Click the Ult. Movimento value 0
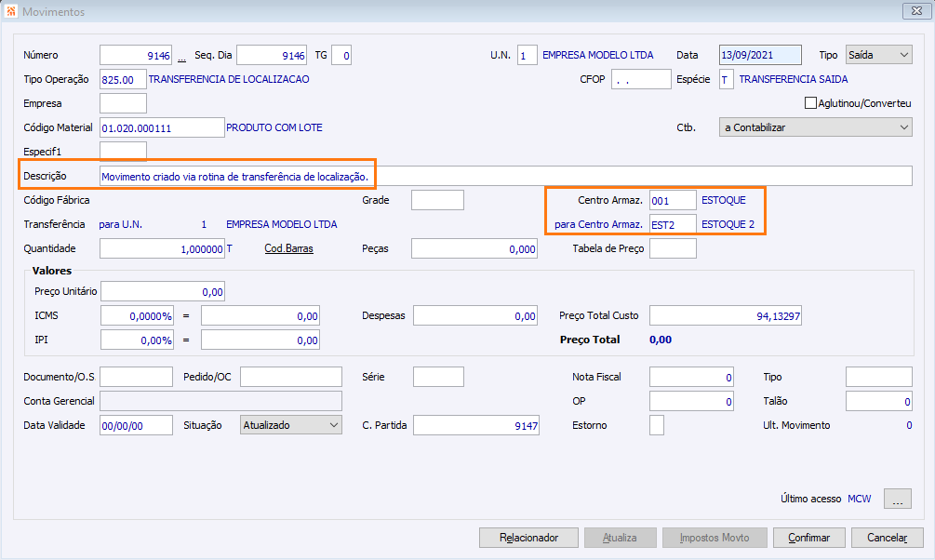Viewport: 935px width, 560px height. (x=909, y=425)
